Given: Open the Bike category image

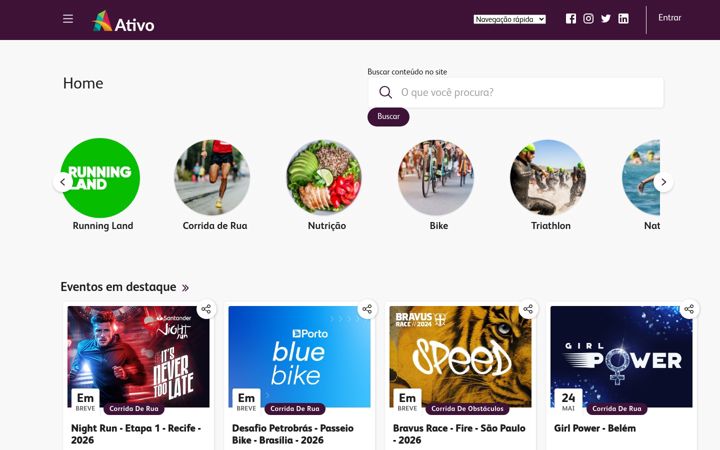Looking at the screenshot, I should pyautogui.click(x=436, y=178).
